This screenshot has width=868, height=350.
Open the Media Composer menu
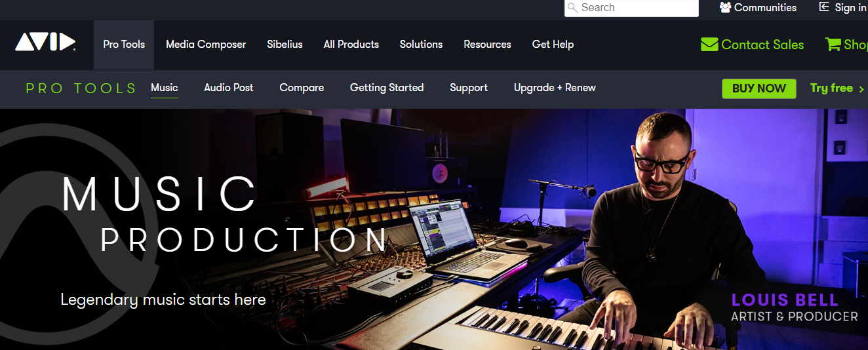[x=206, y=45]
